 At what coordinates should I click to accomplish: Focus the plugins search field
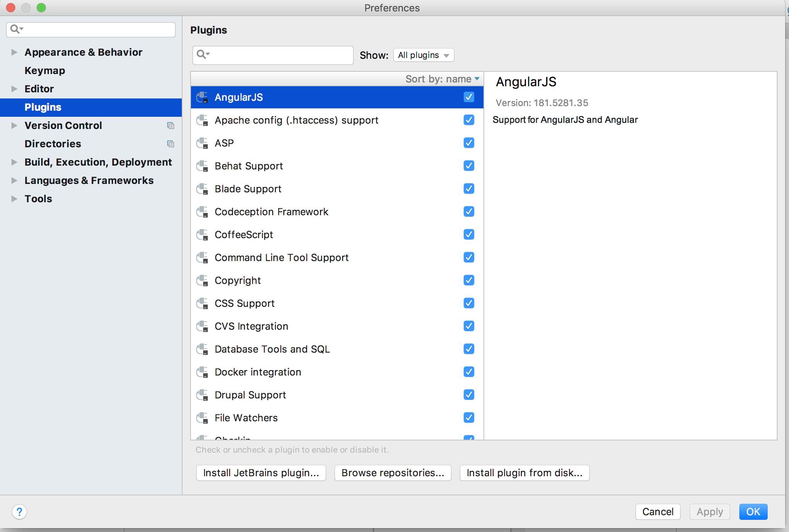[x=273, y=55]
